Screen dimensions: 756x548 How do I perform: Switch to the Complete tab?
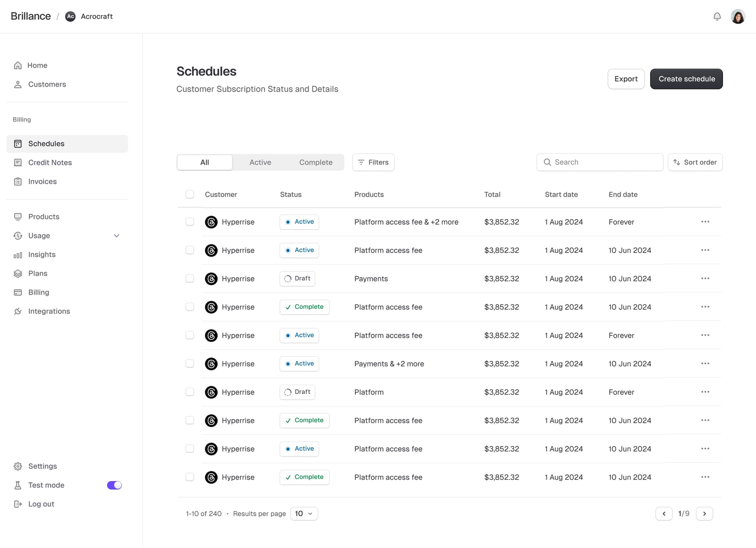[x=315, y=162]
